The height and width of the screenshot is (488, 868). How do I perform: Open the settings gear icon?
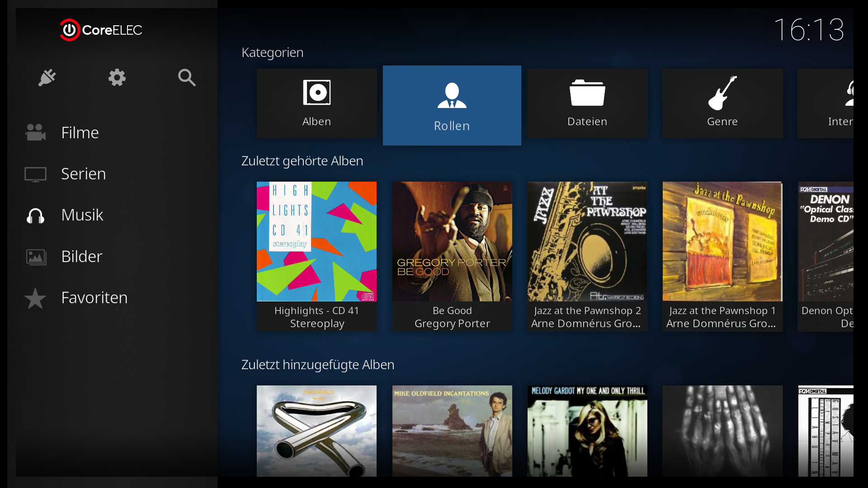(117, 78)
